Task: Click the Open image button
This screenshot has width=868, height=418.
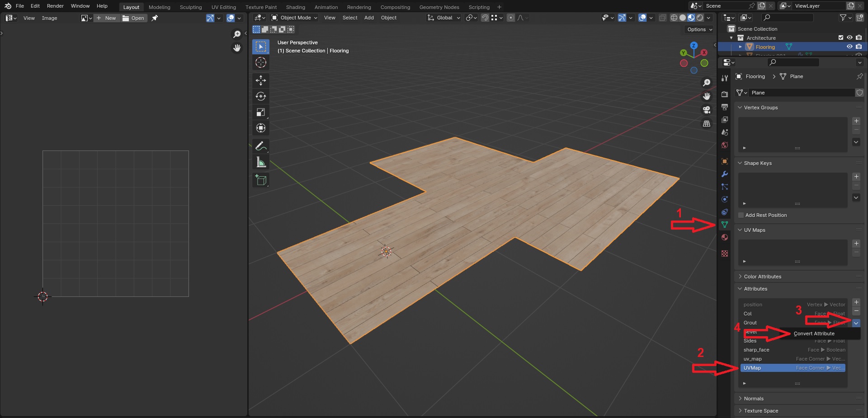Action: pyautogui.click(x=133, y=18)
